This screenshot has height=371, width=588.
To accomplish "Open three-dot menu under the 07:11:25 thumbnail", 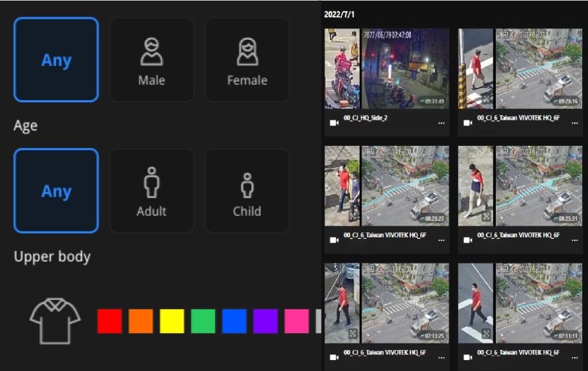I will click(x=441, y=357).
